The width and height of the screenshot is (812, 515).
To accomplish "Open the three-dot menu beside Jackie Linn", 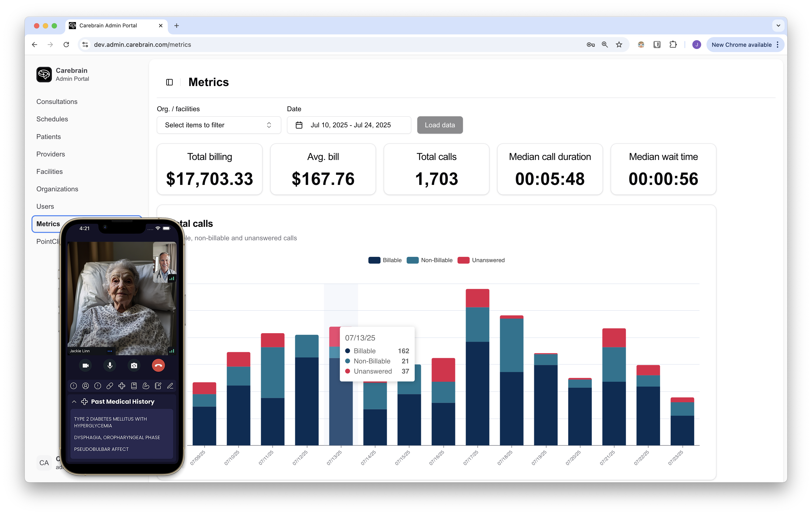I will click(110, 351).
